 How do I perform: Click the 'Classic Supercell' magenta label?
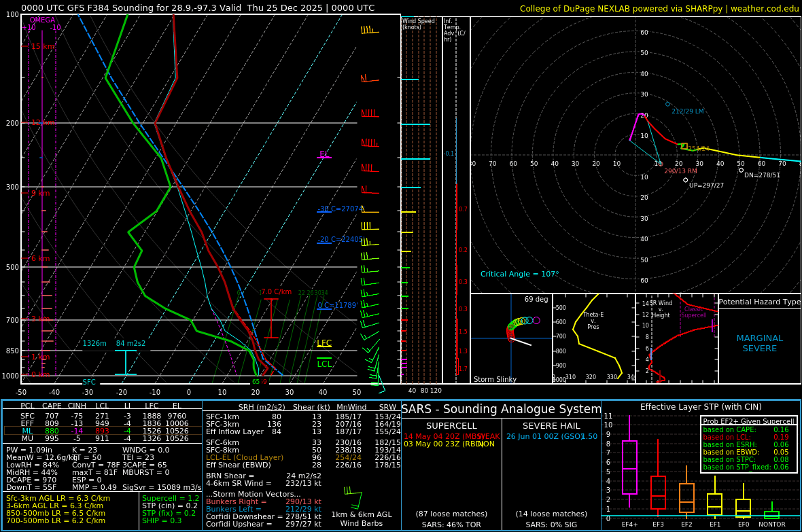(693, 312)
